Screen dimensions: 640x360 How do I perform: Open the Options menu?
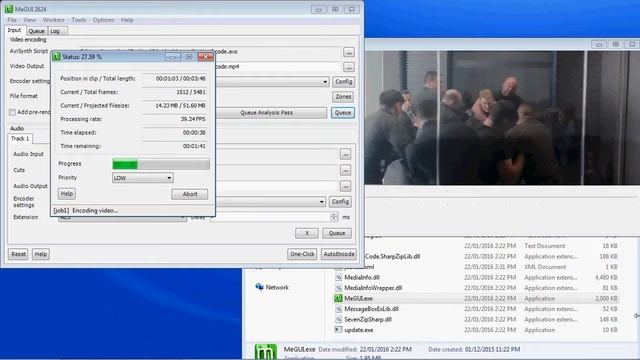(x=103, y=20)
